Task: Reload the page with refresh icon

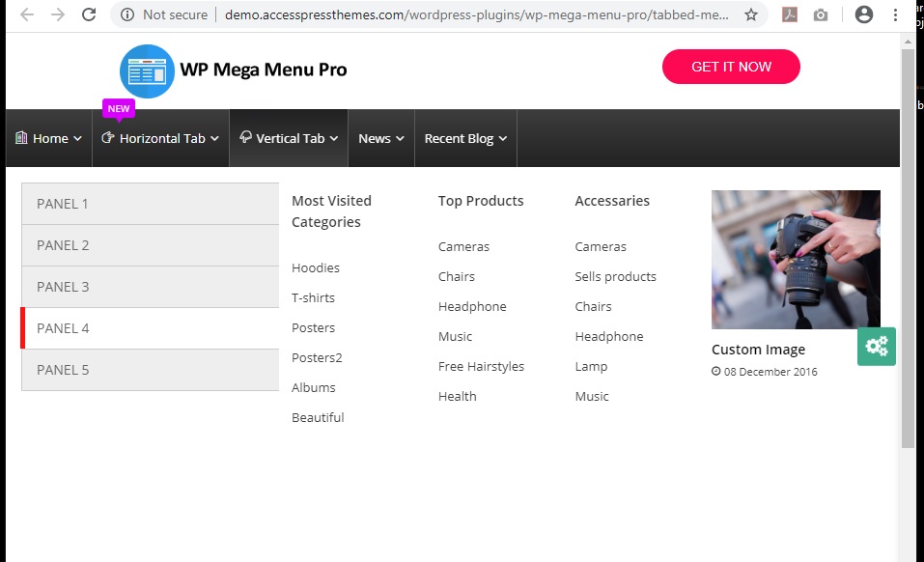Action: [89, 14]
